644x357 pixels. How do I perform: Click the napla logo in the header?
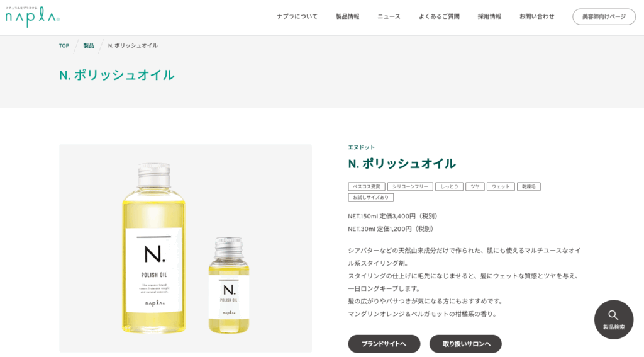click(33, 17)
